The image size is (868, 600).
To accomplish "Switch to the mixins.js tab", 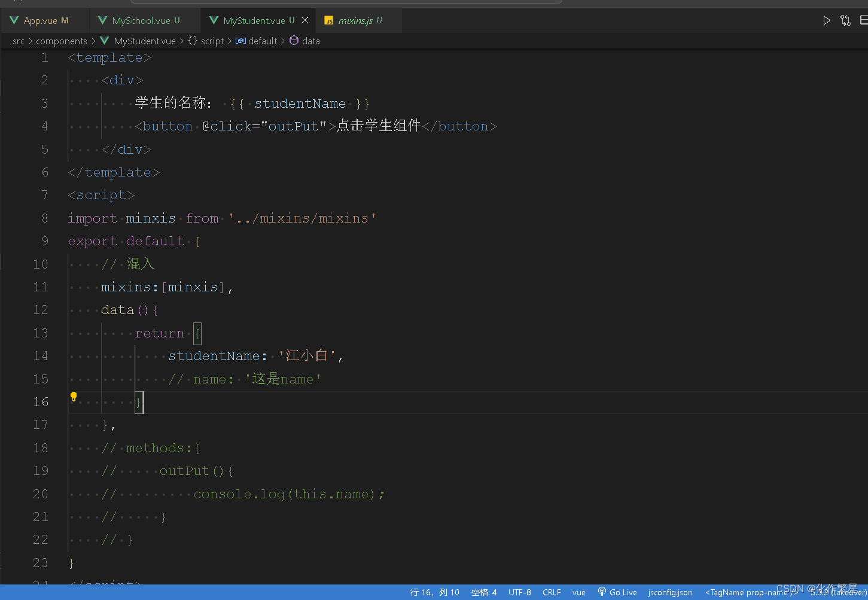I will 360,20.
